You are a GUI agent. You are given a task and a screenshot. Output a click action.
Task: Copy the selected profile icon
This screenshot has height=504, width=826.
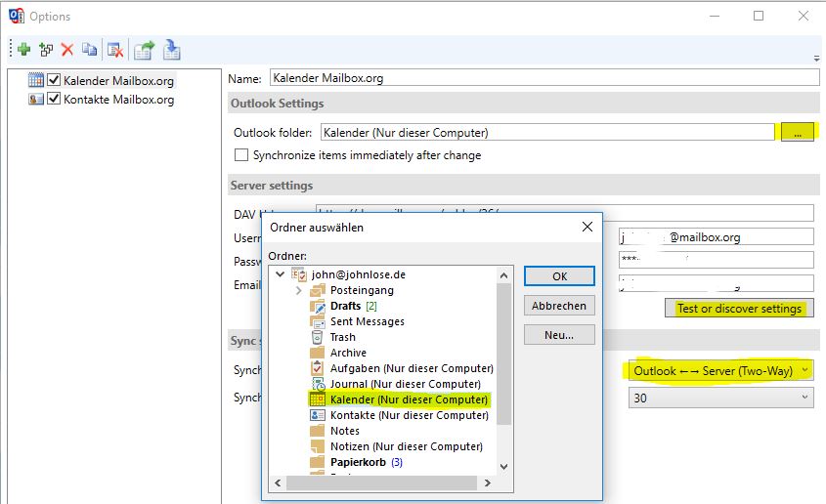(90, 50)
